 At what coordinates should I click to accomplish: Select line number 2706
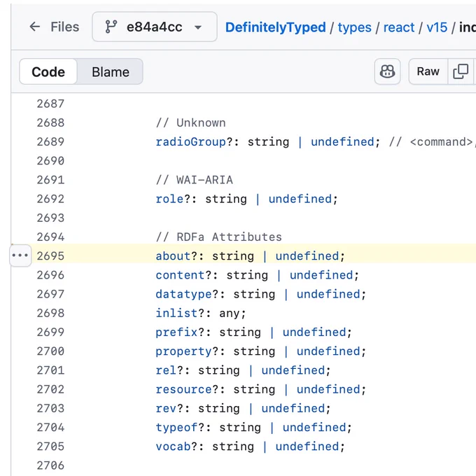click(50, 465)
